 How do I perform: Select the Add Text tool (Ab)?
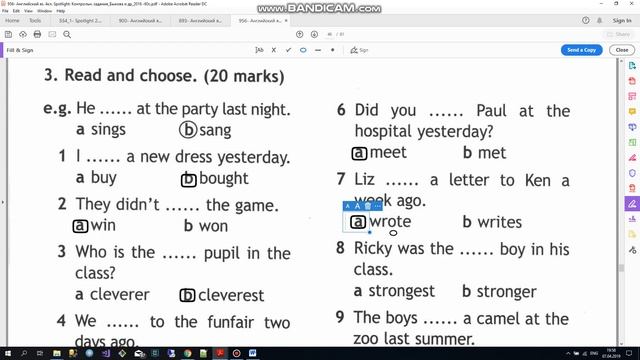click(x=259, y=50)
